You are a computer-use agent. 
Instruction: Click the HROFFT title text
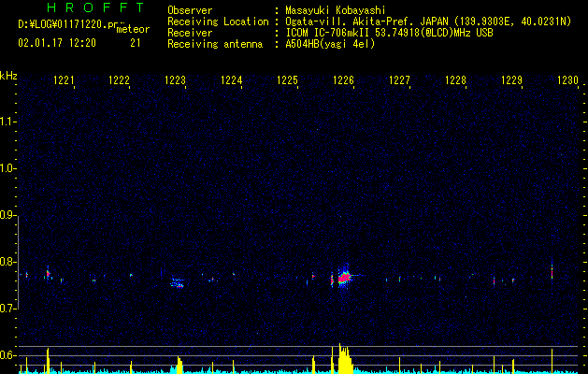pos(95,7)
